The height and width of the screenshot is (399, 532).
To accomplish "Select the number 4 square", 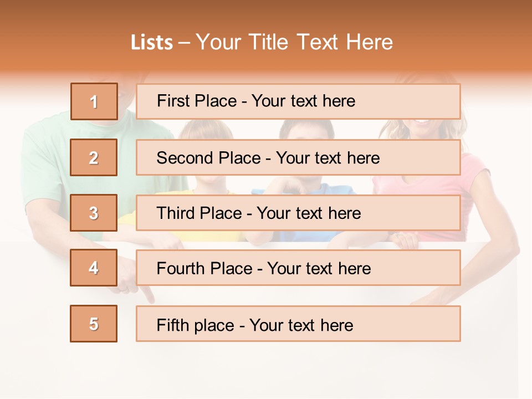I will pos(94,268).
